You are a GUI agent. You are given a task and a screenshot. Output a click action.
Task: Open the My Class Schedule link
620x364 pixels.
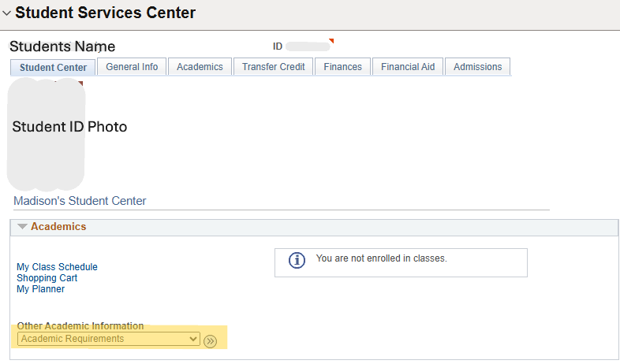57,267
